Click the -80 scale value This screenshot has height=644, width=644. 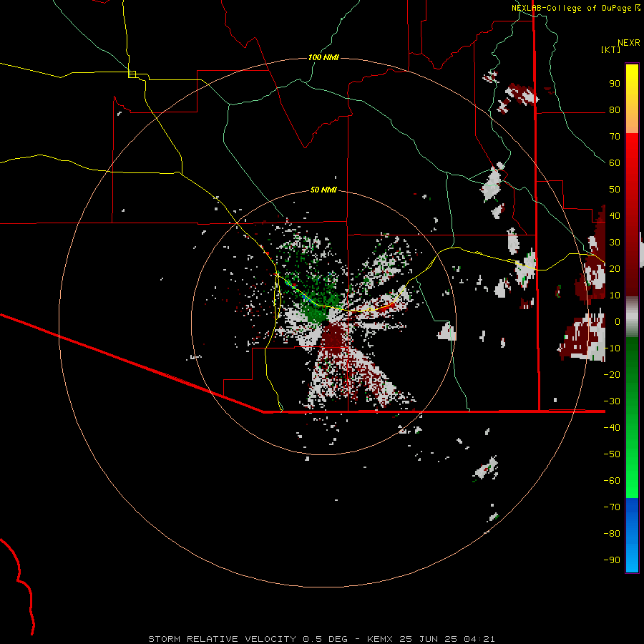pyautogui.click(x=612, y=534)
